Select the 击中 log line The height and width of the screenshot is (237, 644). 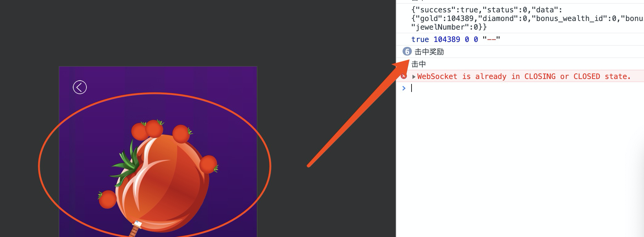coord(419,64)
